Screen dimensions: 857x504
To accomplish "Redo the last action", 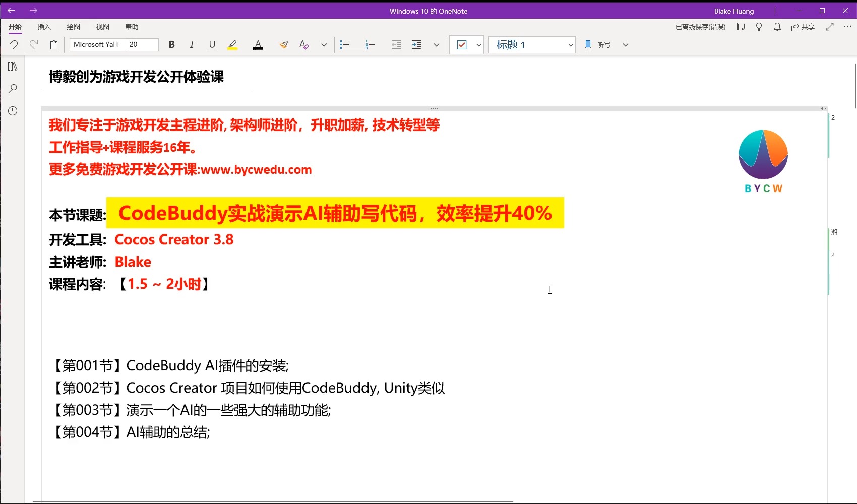I will click(34, 45).
